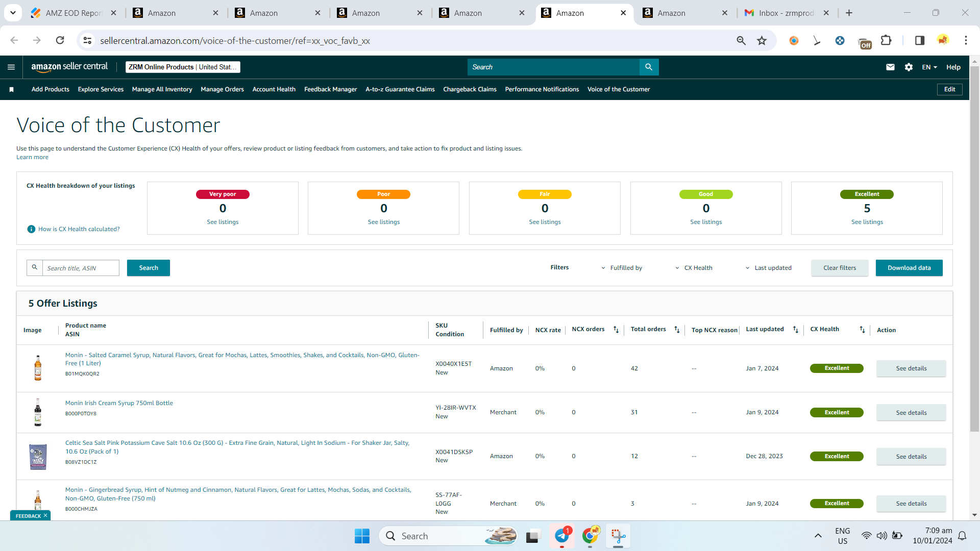The height and width of the screenshot is (551, 980).
Task: Sort by the NCX orders column arrows
Action: pyautogui.click(x=616, y=330)
